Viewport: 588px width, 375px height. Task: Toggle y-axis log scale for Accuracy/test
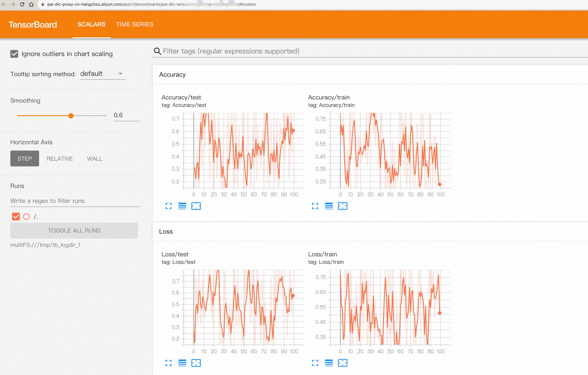(182, 206)
